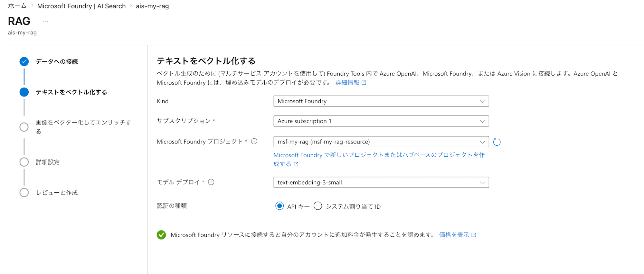Open the Microsoft Foundry プロジェクト dropdown

[381, 142]
